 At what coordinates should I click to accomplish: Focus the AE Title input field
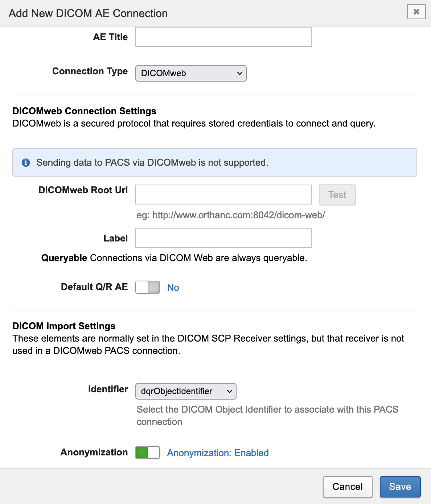(223, 37)
